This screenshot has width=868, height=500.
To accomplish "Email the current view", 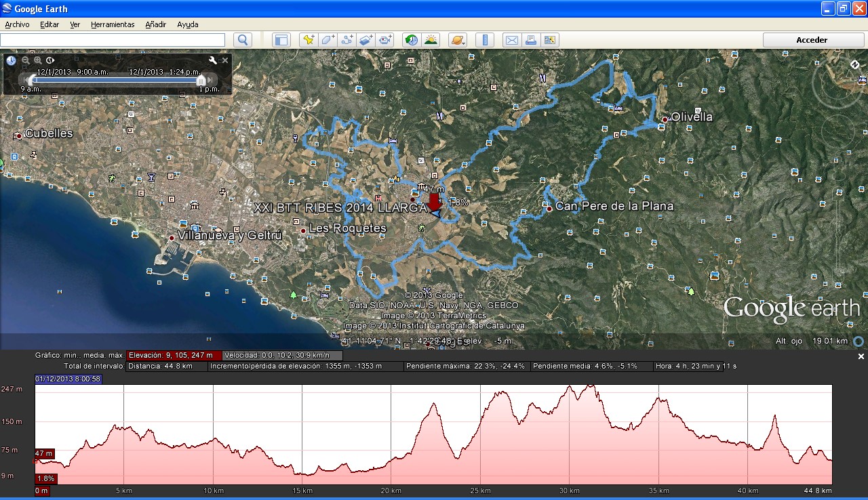I will click(511, 40).
